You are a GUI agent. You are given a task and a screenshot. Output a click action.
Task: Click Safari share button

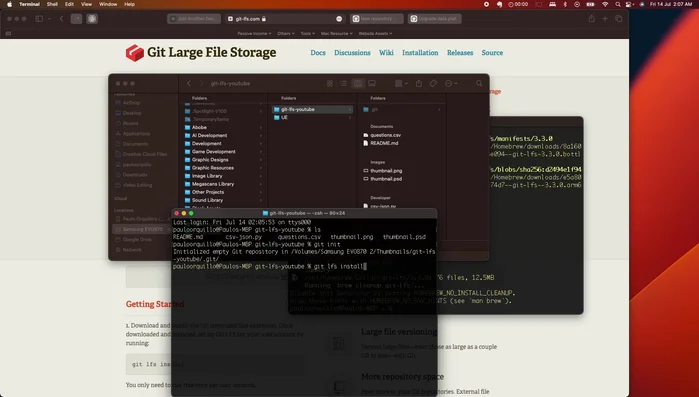pyautogui.click(x=592, y=19)
